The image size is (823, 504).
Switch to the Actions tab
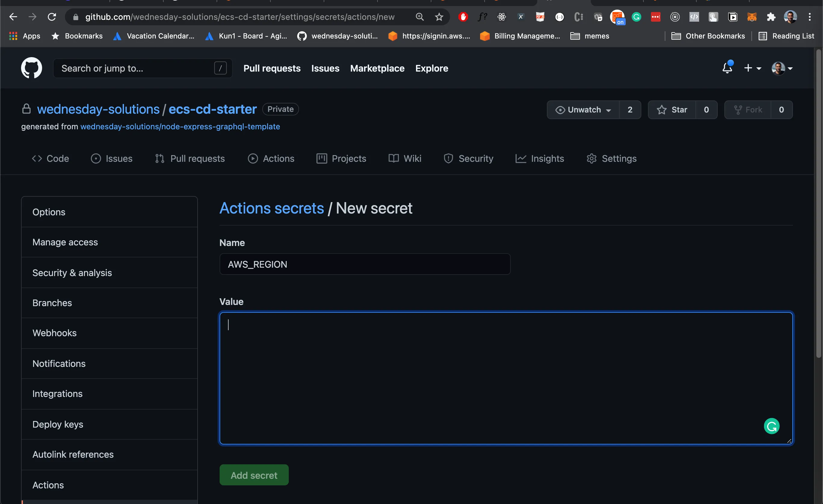pyautogui.click(x=271, y=158)
